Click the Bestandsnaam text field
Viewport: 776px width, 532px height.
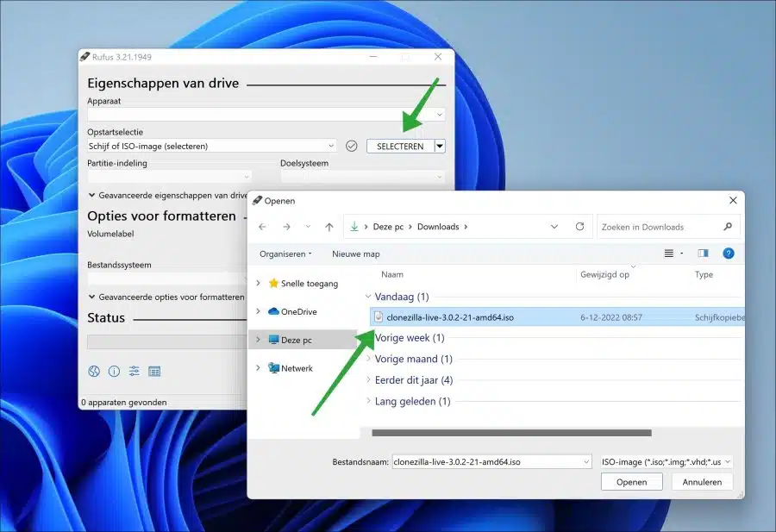487,461
